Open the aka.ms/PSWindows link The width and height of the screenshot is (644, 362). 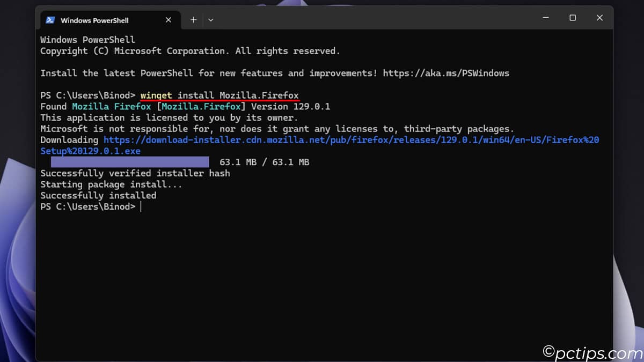click(445, 73)
